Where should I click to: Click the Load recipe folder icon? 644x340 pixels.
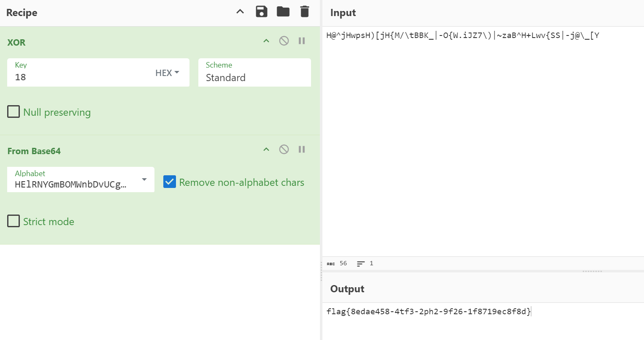(x=283, y=12)
